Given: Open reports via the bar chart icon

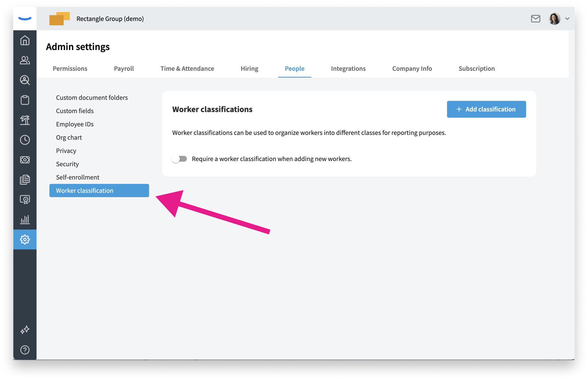Looking at the screenshot, I should [x=25, y=219].
